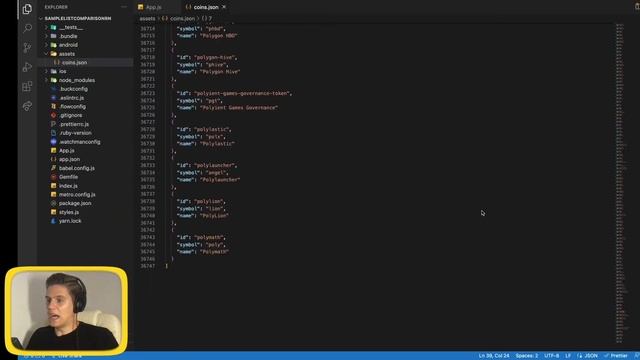Expand the android folder
Viewport: 640px width, 360px height.
coord(68,45)
